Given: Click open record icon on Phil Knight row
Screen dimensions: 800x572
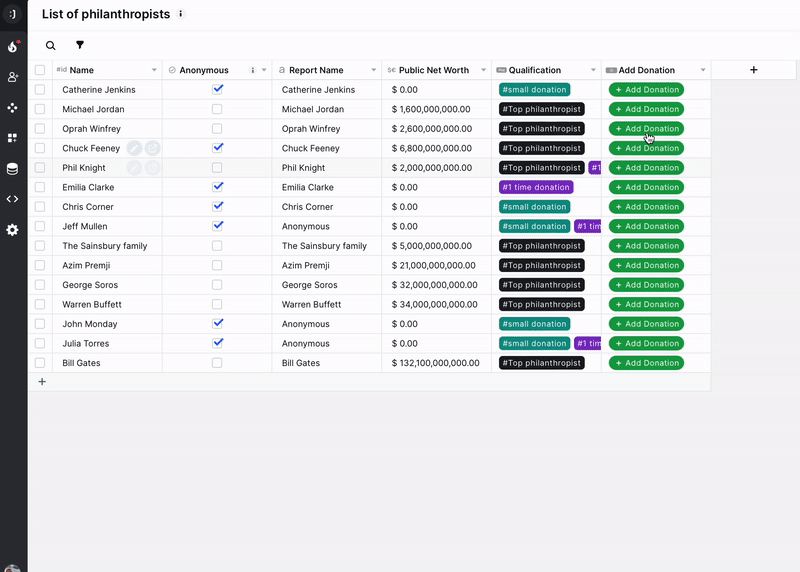Looking at the screenshot, I should click(153, 168).
